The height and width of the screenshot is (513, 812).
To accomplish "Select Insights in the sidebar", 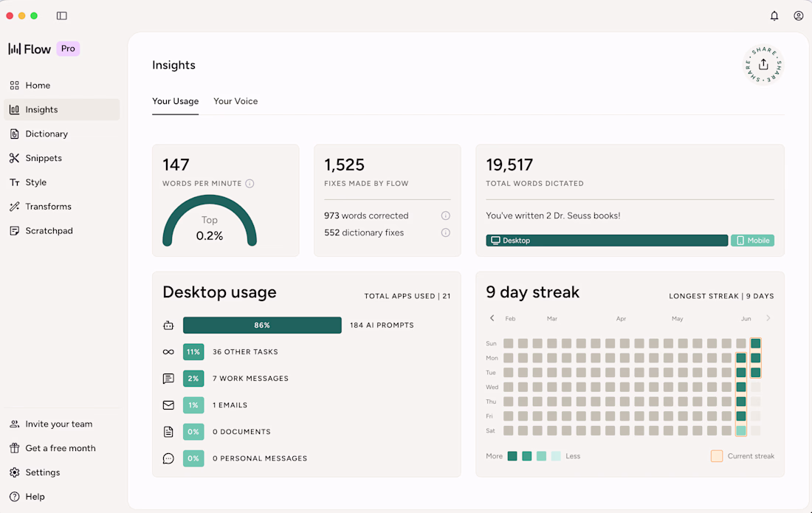I will click(x=61, y=110).
